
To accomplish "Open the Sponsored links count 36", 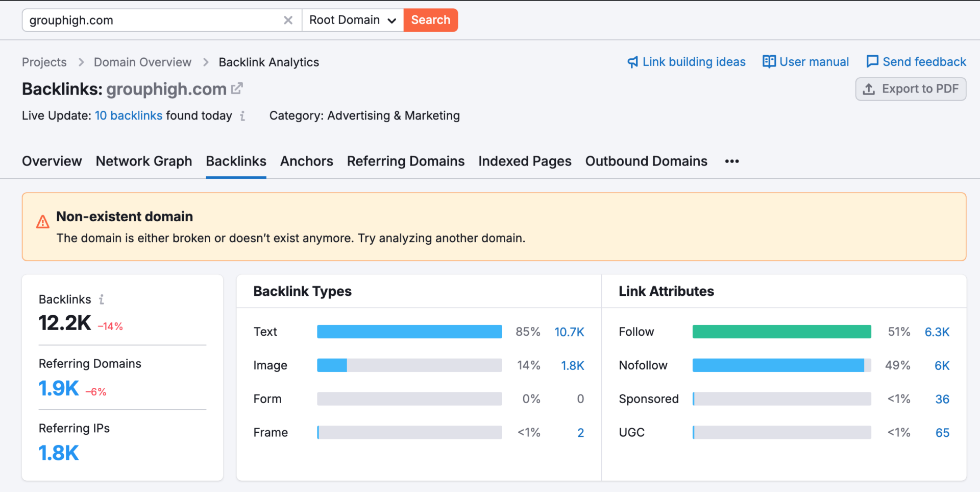I will coord(942,400).
